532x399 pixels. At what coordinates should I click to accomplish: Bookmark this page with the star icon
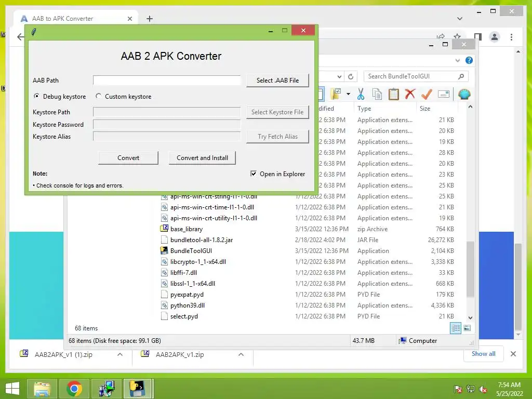click(x=457, y=37)
